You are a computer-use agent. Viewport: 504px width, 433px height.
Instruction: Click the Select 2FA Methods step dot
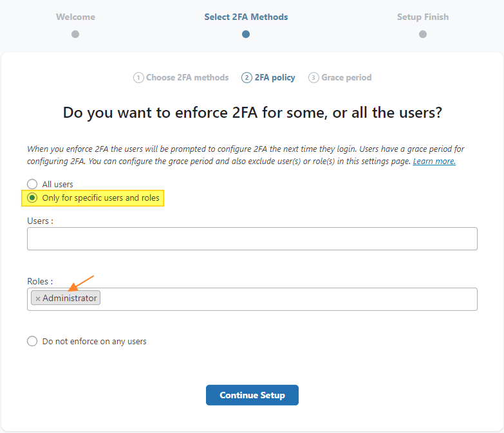[246, 34]
